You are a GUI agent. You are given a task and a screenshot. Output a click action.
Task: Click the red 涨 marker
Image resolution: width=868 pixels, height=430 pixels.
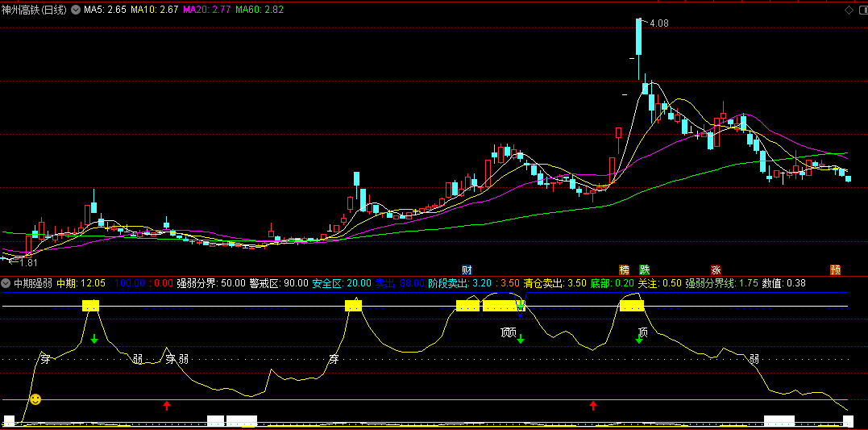tap(716, 269)
